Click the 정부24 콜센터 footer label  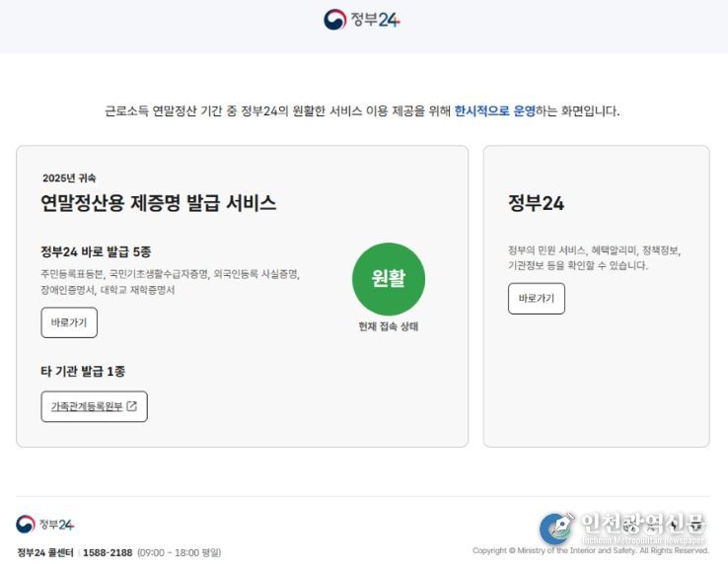[x=44, y=553]
